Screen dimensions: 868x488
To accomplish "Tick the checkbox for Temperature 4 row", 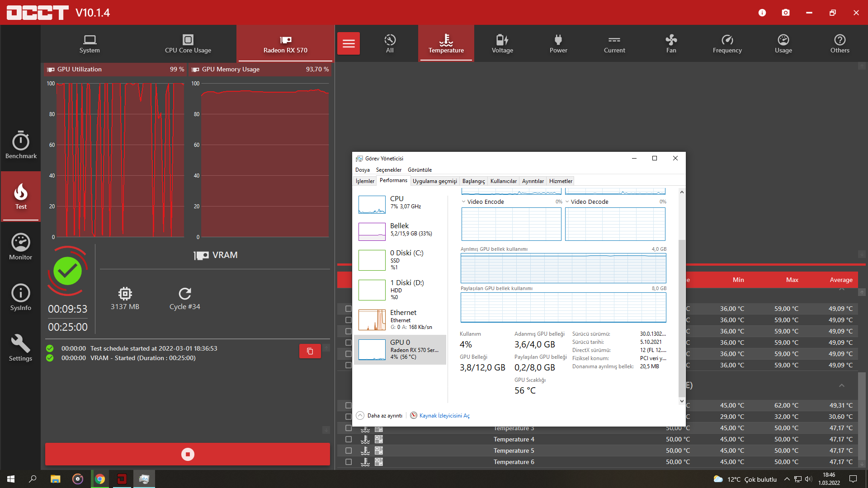I will pos(349,439).
